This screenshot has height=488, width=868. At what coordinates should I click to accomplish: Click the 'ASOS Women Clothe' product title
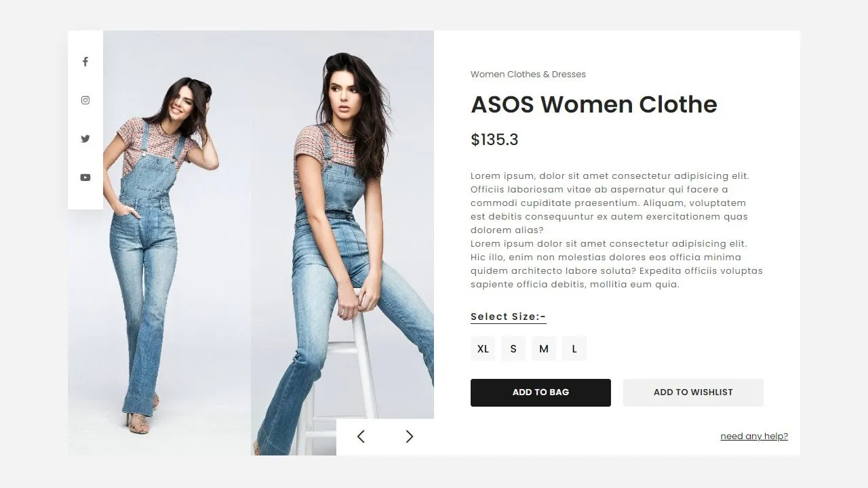point(594,104)
